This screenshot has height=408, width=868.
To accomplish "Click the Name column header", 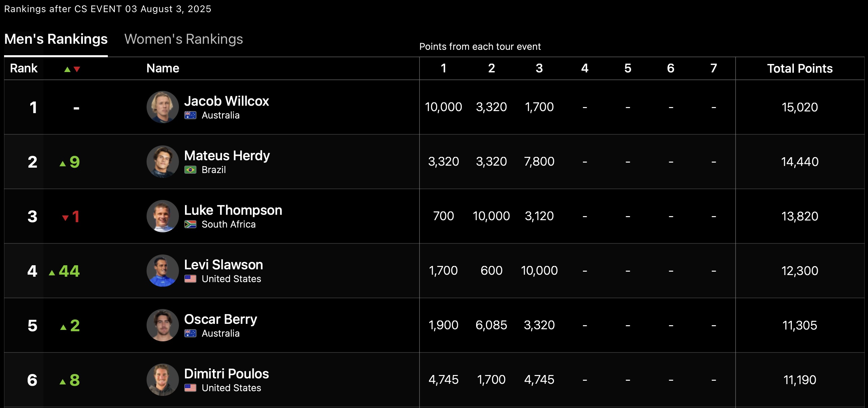I will click(x=163, y=68).
